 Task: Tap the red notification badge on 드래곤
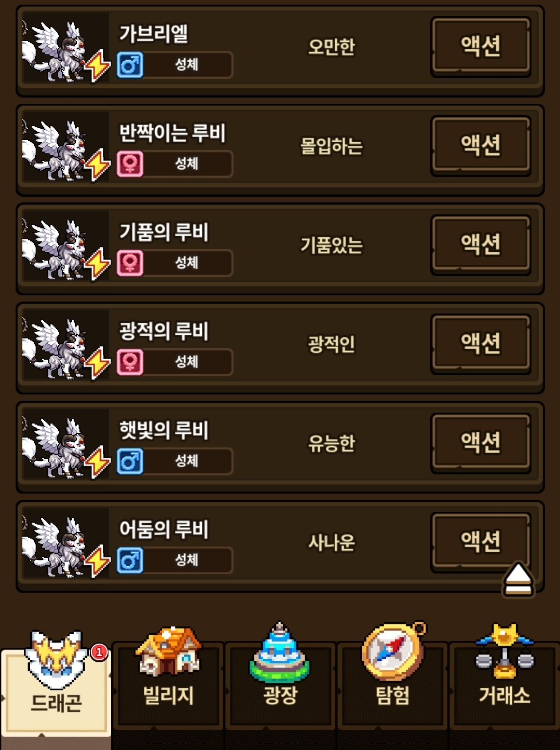pyautogui.click(x=99, y=652)
